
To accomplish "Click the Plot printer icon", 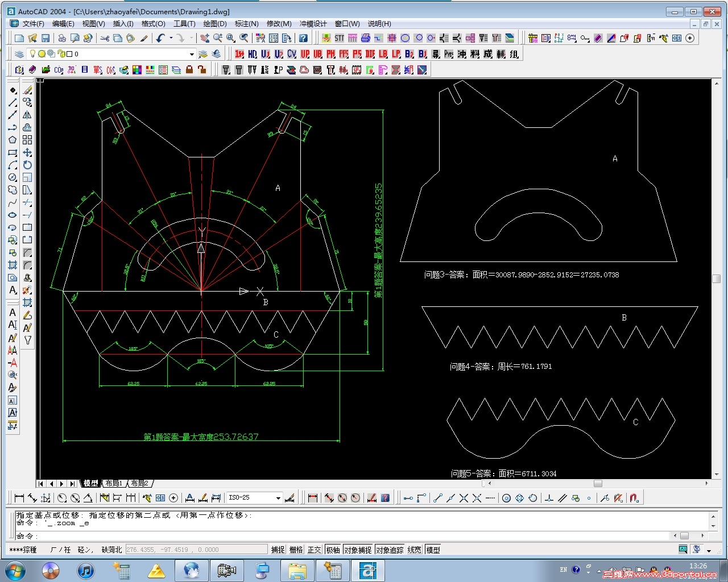I will click(x=61, y=38).
